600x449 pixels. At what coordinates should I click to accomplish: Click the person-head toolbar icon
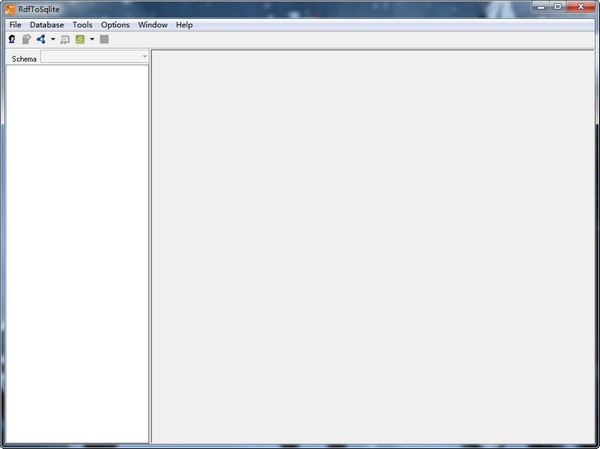click(x=12, y=39)
